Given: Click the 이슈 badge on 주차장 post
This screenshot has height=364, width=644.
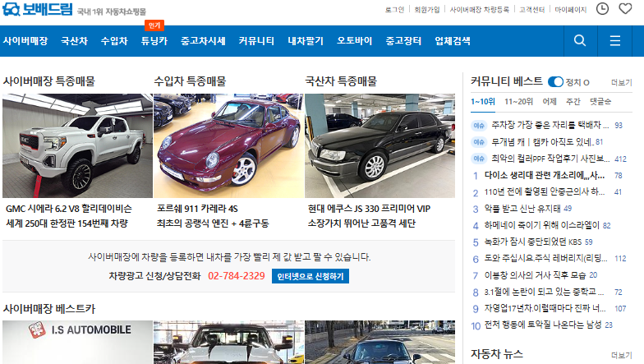Looking at the screenshot, I should pos(479,126).
